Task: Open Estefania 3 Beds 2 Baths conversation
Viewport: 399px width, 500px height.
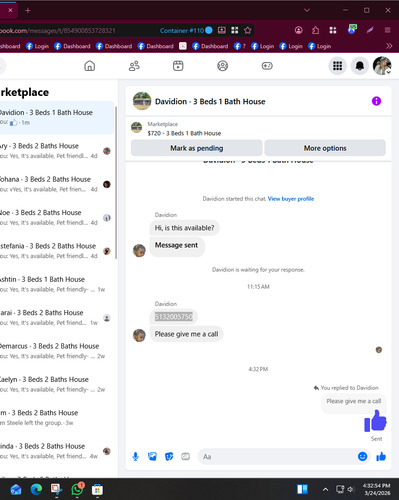Action: point(56,251)
